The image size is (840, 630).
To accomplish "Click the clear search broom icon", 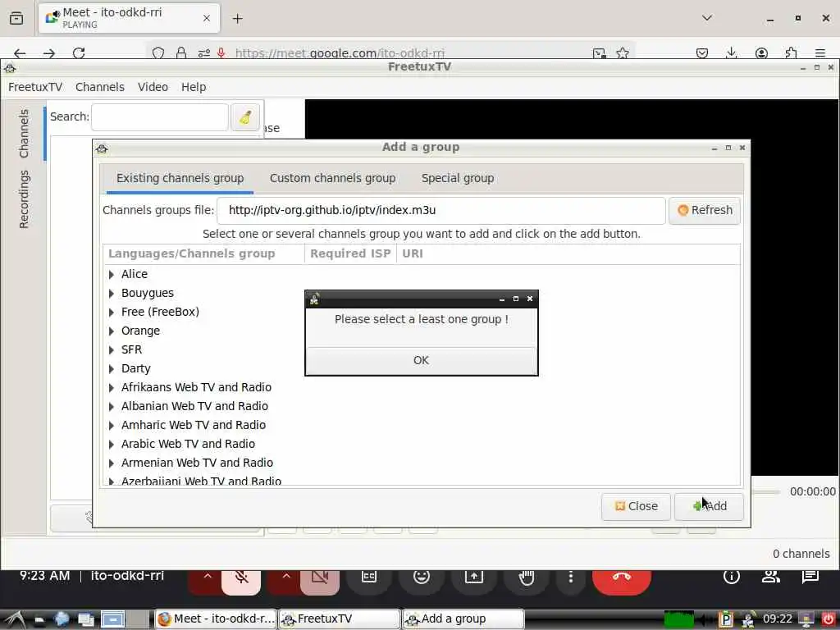I will tap(245, 116).
